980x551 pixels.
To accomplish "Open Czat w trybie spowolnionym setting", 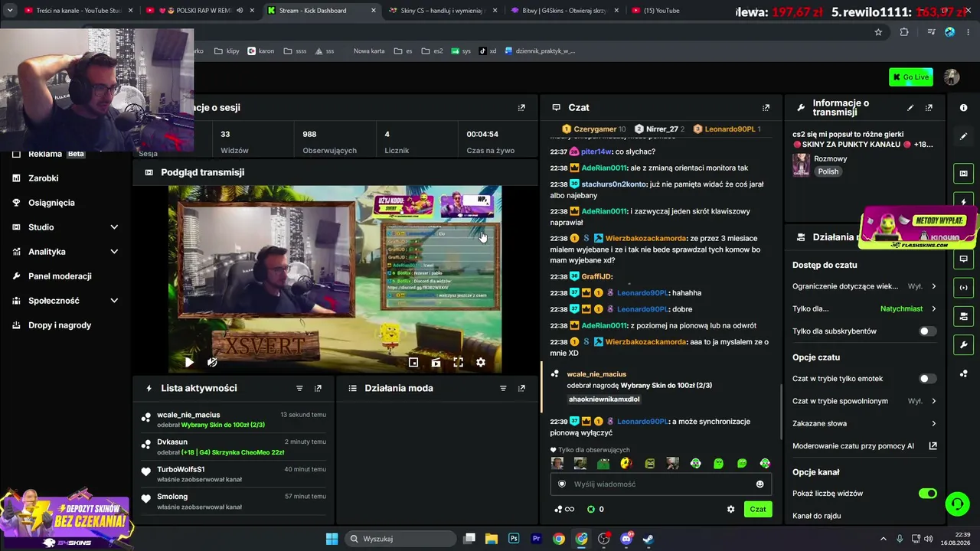I will click(864, 401).
